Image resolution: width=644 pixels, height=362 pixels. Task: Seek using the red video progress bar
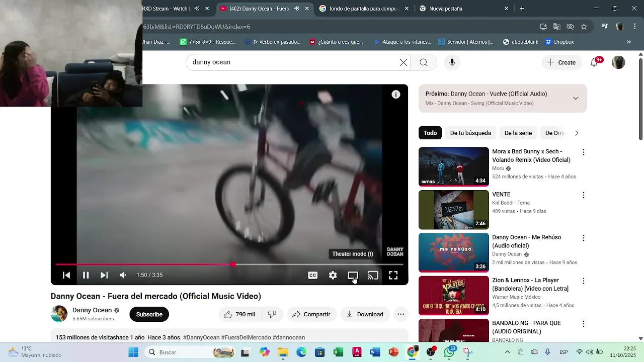229,264
